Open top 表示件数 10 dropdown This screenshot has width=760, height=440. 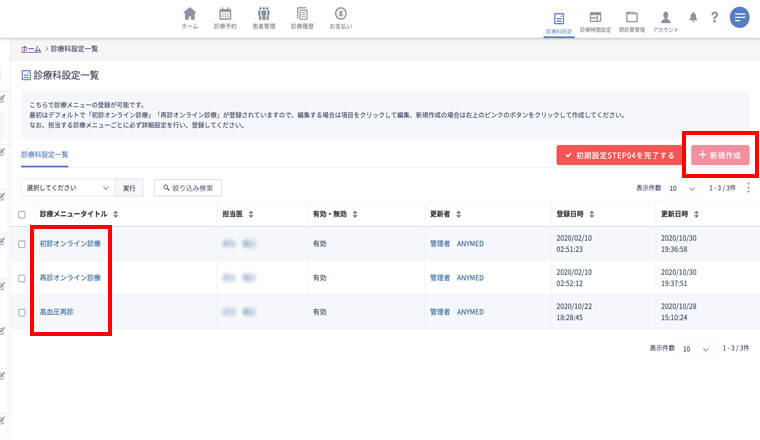point(682,189)
